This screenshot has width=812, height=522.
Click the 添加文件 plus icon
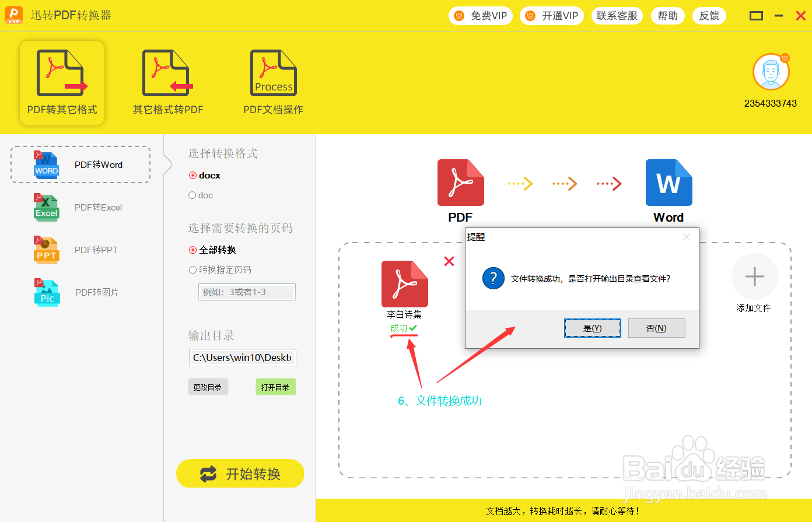pyautogui.click(x=755, y=276)
